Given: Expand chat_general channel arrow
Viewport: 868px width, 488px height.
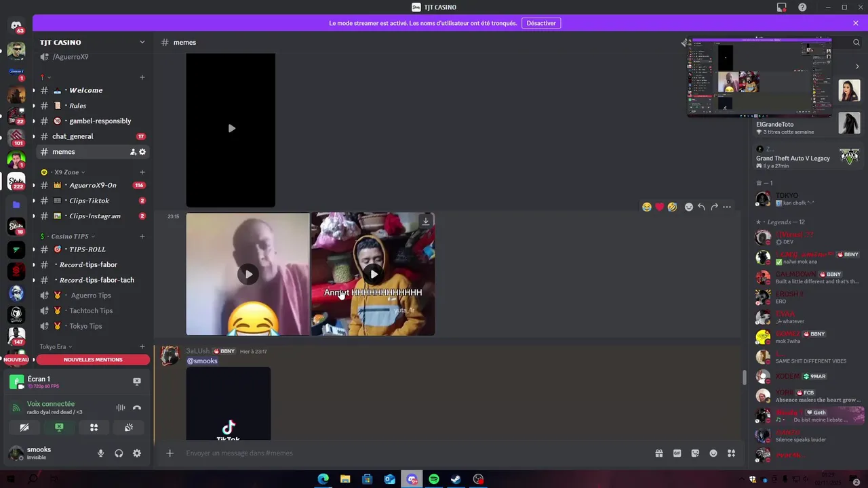Looking at the screenshot, I should (x=33, y=136).
